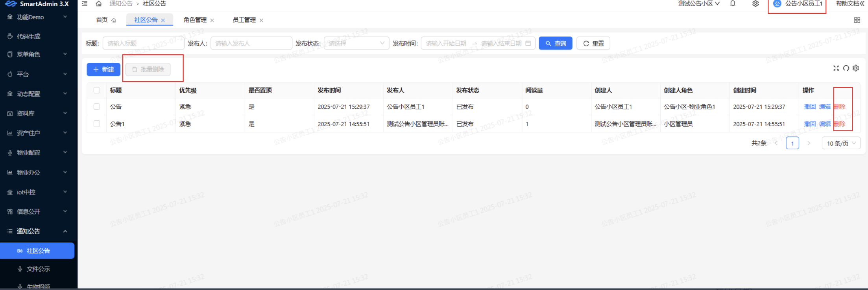The image size is (868, 290).
Task: Click the 文件公示 microphone icon
Action: (x=20, y=269)
